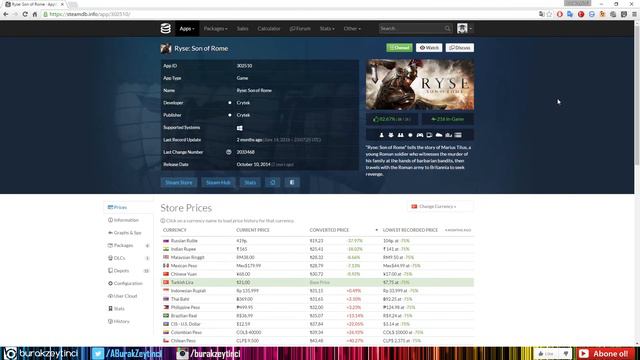
Task: Open the Packages sidebar tab
Action: click(x=128, y=245)
